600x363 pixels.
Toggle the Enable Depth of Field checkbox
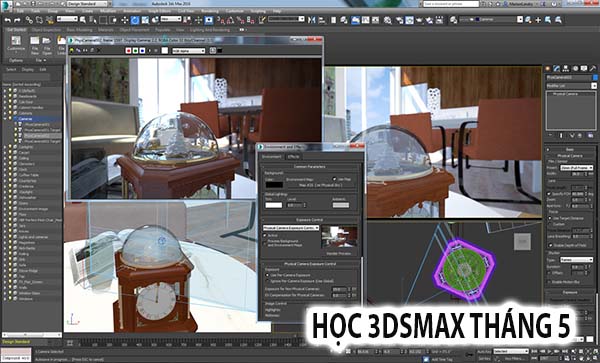point(551,245)
